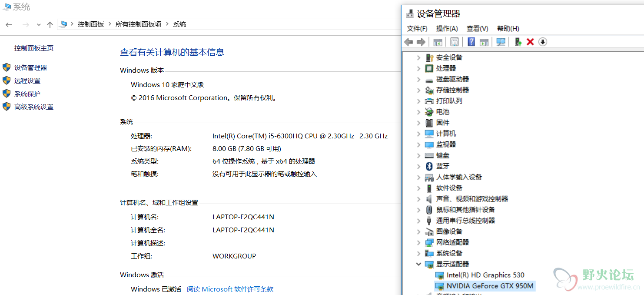Viewport: 644px width, 295px height.
Task: Expand the 处理器 node
Action: (418, 68)
